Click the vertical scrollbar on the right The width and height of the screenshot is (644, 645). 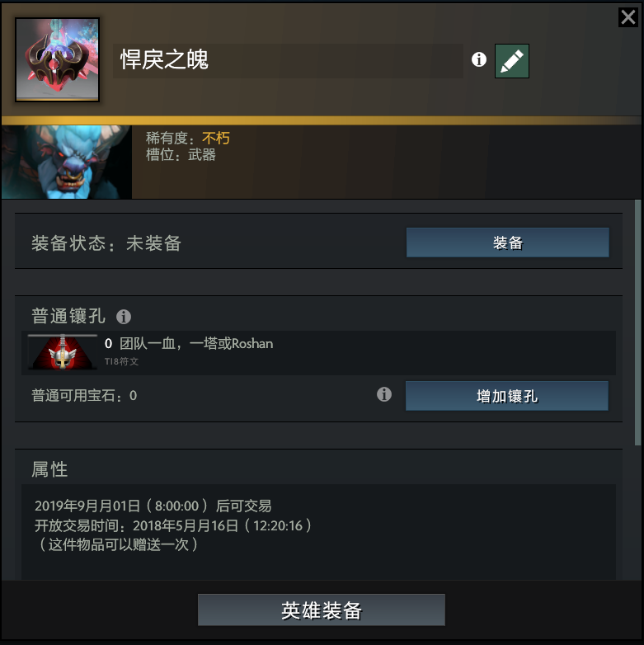coord(638,322)
